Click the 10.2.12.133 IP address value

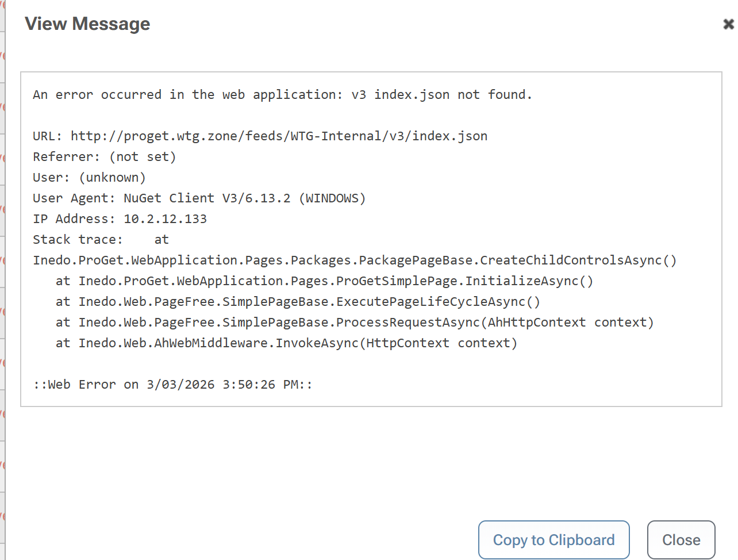[165, 219]
